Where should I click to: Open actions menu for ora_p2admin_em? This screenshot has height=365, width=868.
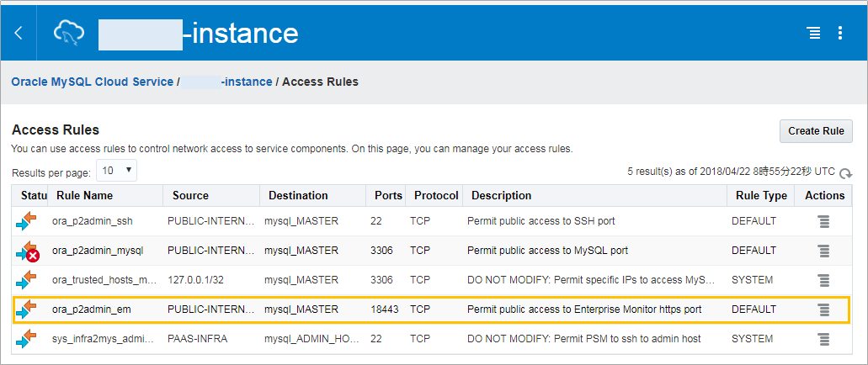point(823,309)
